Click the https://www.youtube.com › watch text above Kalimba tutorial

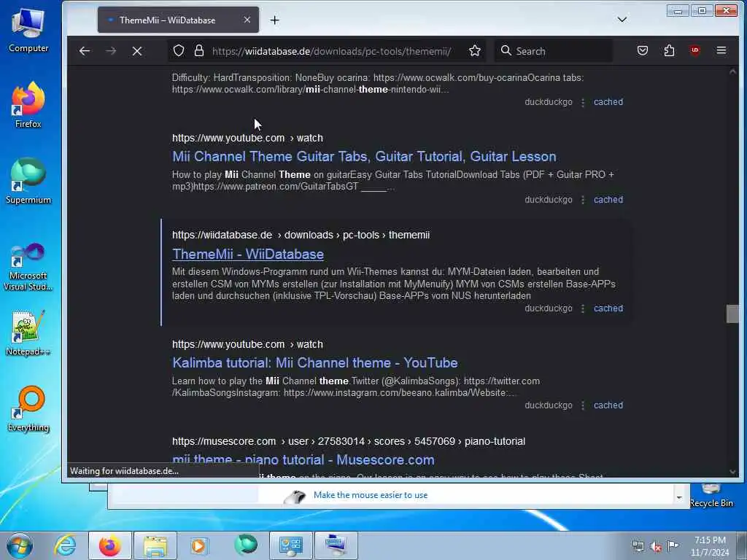248,344
